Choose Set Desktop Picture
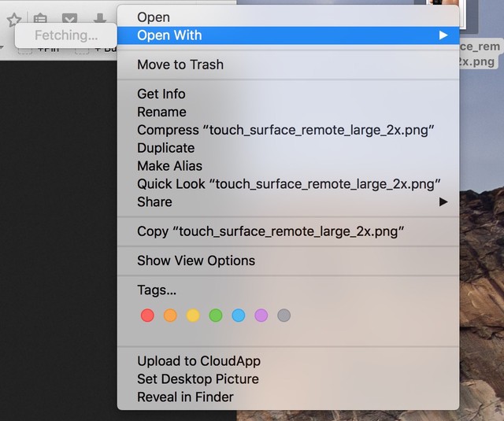 pos(198,379)
